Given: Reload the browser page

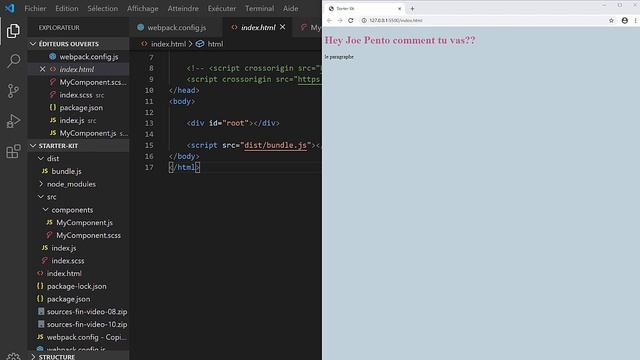Looking at the screenshot, I should [350, 20].
